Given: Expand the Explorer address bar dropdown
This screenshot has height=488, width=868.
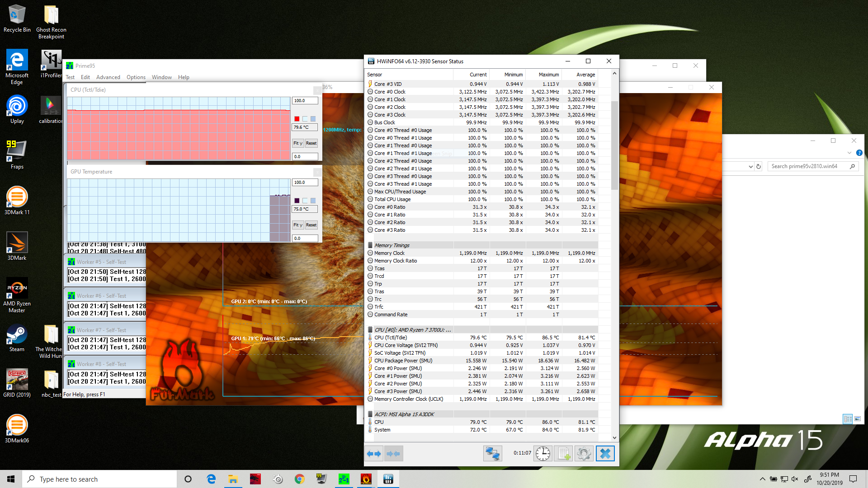Looking at the screenshot, I should tap(750, 166).
